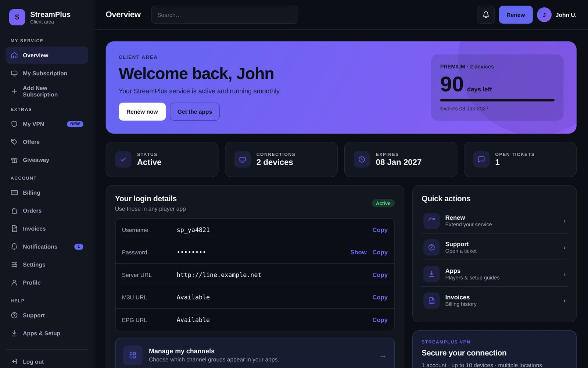The height and width of the screenshot is (368, 588).
Task: Click the Renew now button
Action: coord(142,112)
